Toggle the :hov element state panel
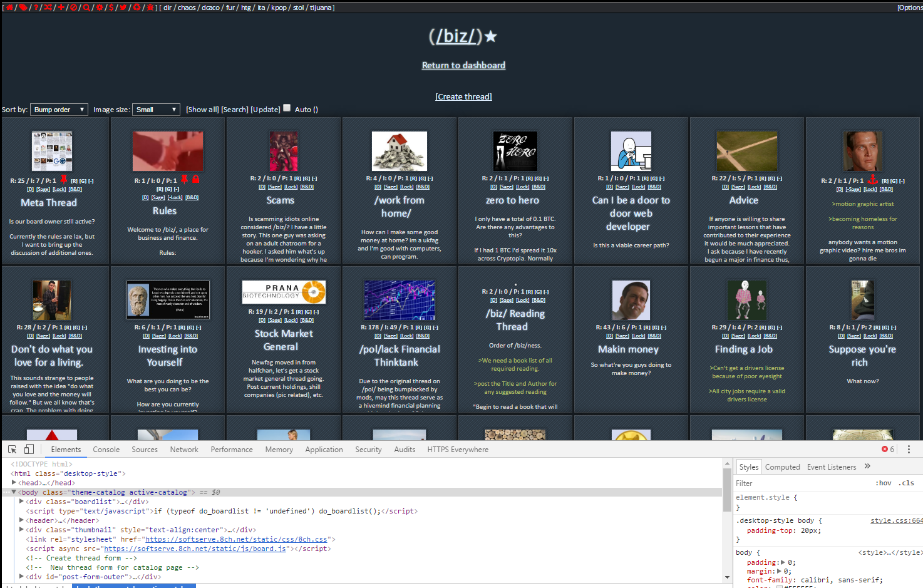The image size is (923, 588). click(x=883, y=483)
